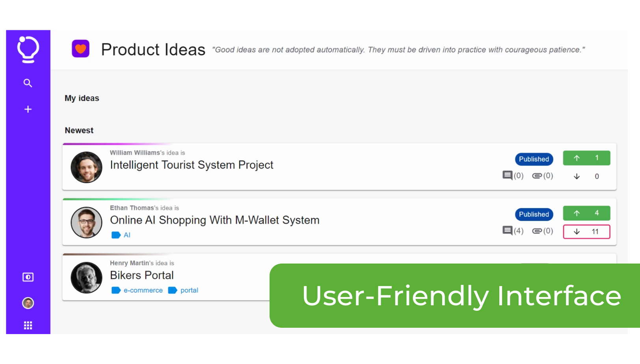Downvote Online AI Shopping With M-Wallet System

pyautogui.click(x=586, y=232)
